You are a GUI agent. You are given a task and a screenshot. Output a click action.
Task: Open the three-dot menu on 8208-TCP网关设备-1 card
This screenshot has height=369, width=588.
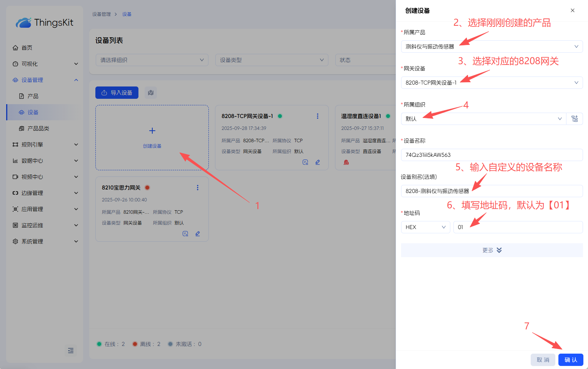(317, 116)
